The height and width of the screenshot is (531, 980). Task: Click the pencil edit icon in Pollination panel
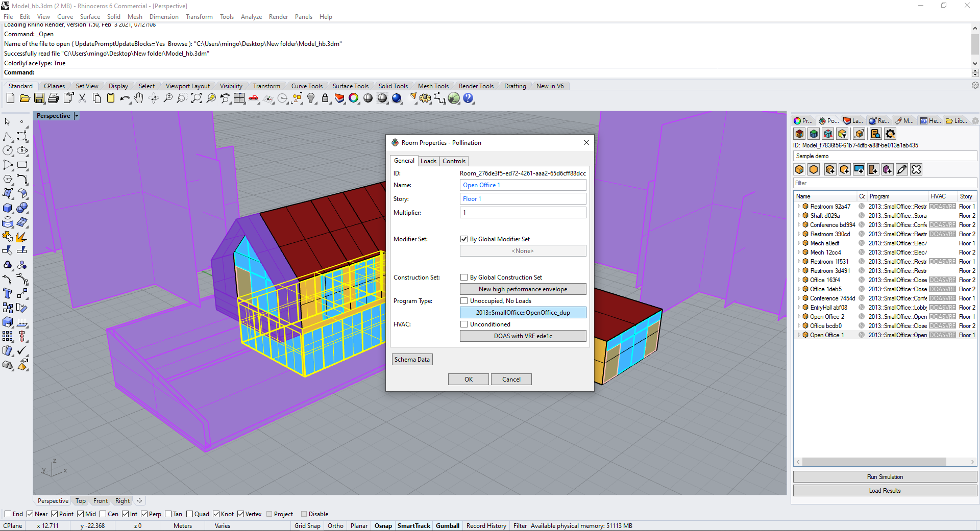pyautogui.click(x=902, y=169)
